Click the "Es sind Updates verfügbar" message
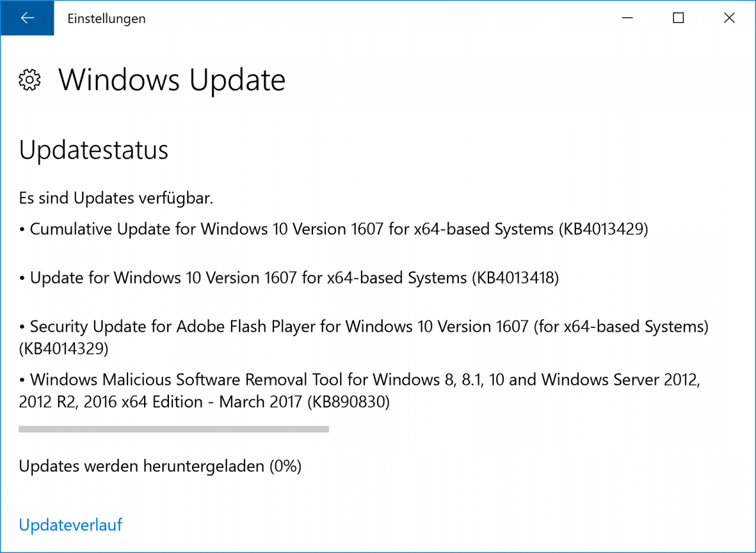Viewport: 756px width, 553px height. [116, 198]
